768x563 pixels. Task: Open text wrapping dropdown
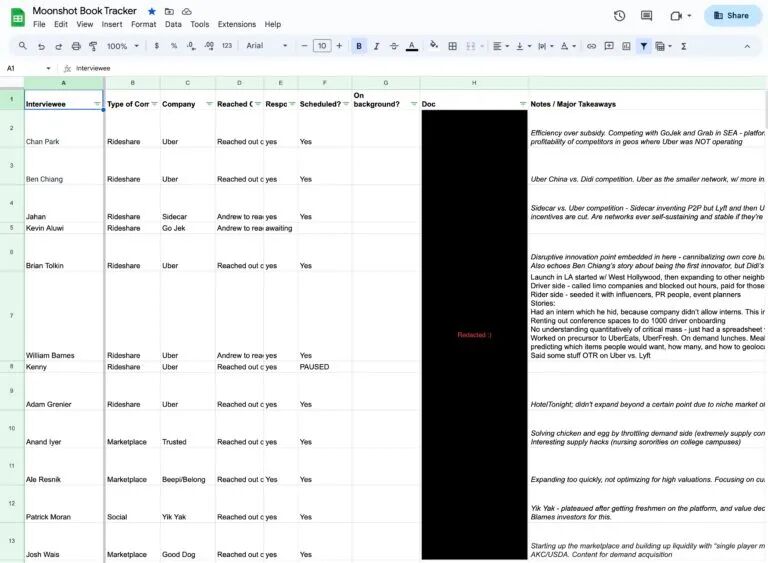pos(546,46)
